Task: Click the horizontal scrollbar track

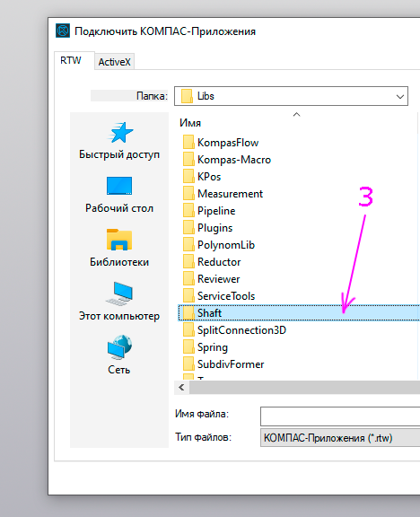Action: (x=304, y=388)
